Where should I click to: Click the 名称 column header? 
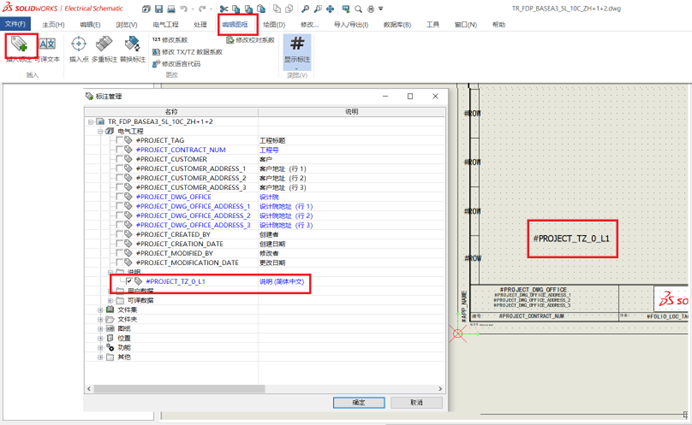171,112
